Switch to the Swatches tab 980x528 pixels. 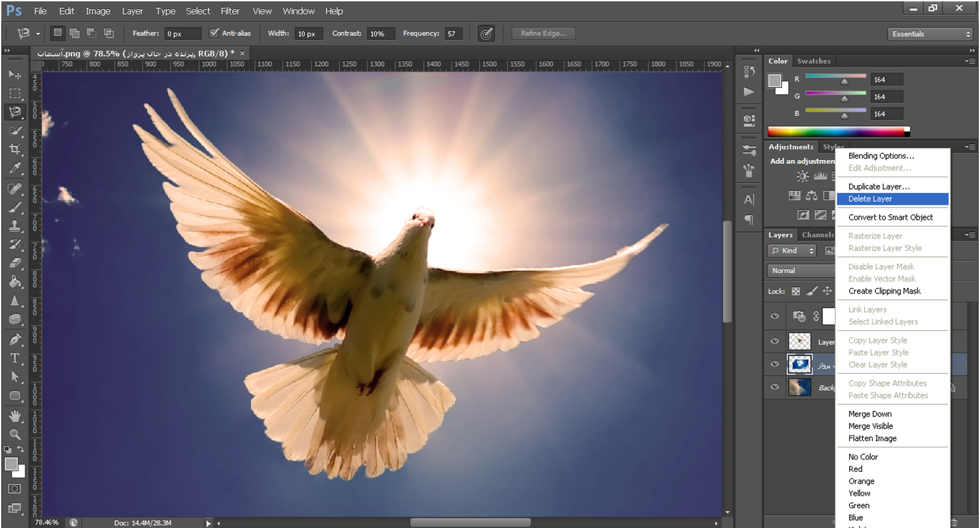[x=813, y=61]
